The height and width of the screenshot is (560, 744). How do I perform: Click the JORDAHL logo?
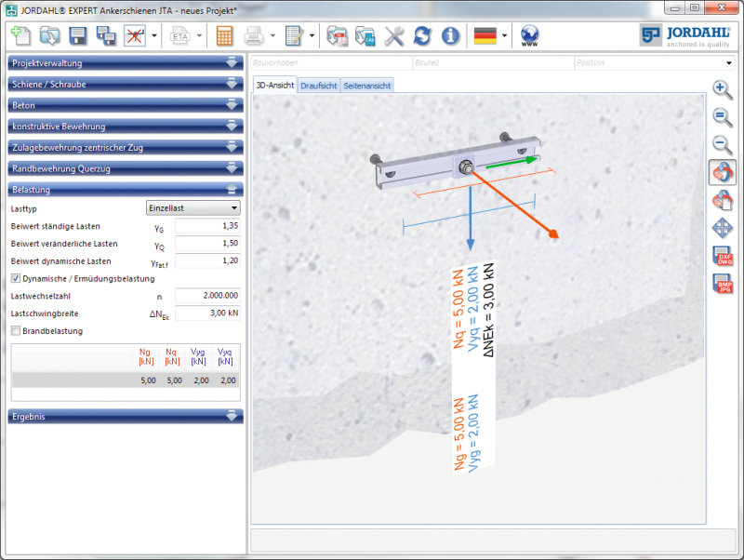point(685,35)
